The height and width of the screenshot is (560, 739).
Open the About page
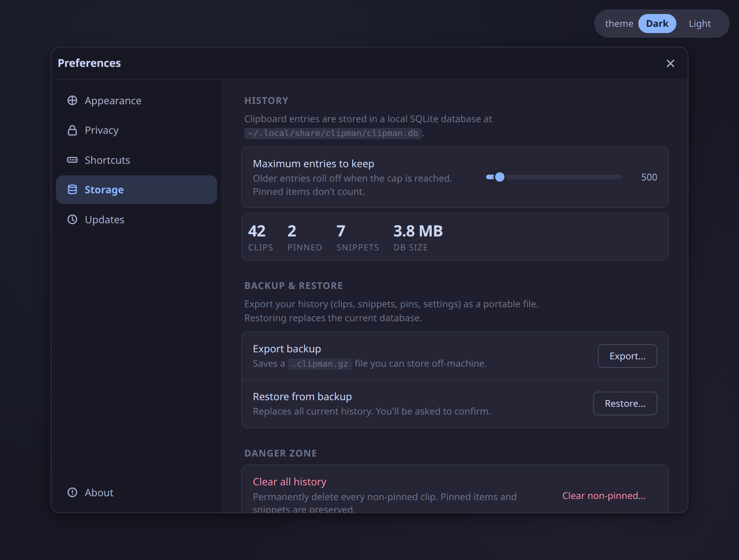(137, 492)
